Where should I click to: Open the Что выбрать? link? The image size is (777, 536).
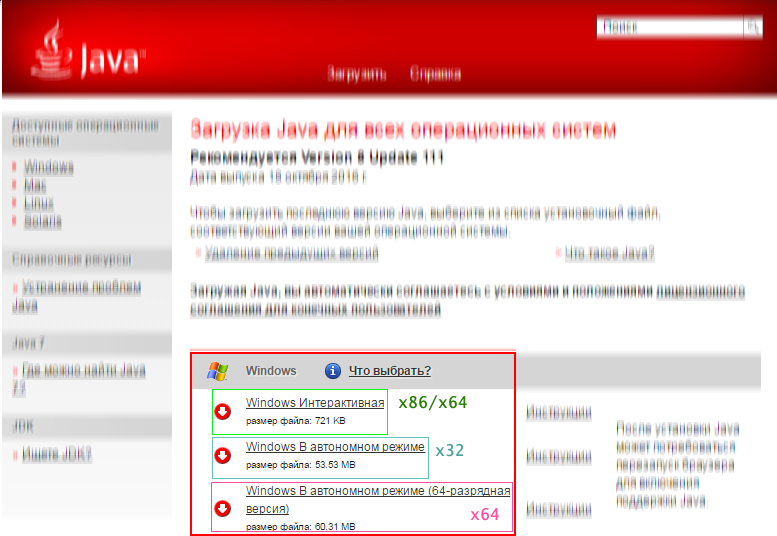tap(390, 371)
